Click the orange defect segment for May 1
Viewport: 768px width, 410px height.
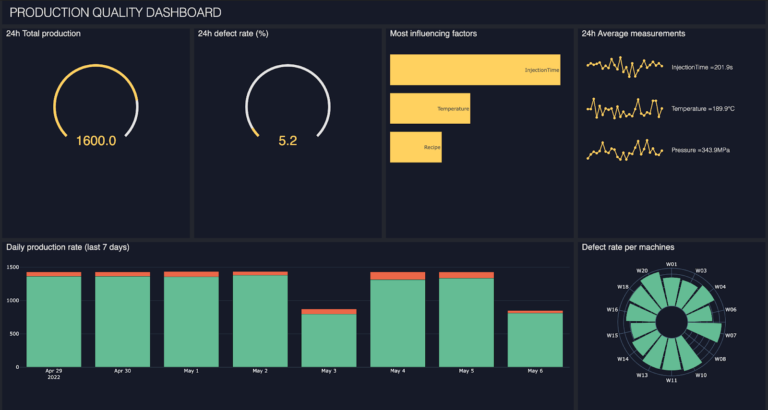[192, 274]
